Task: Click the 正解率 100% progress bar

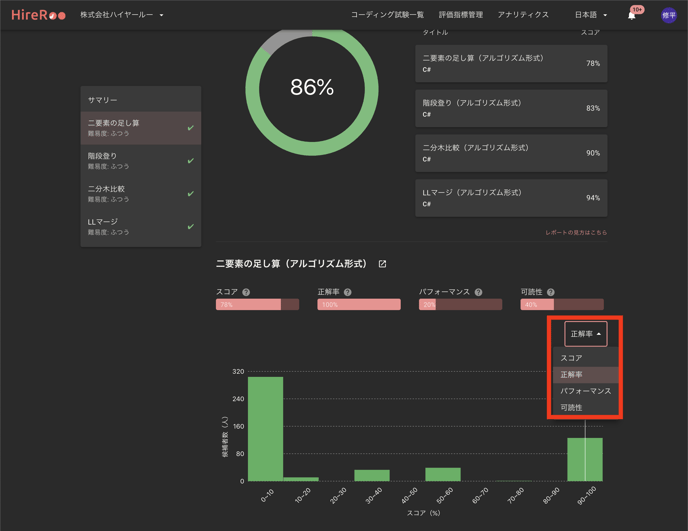Action: (x=359, y=305)
